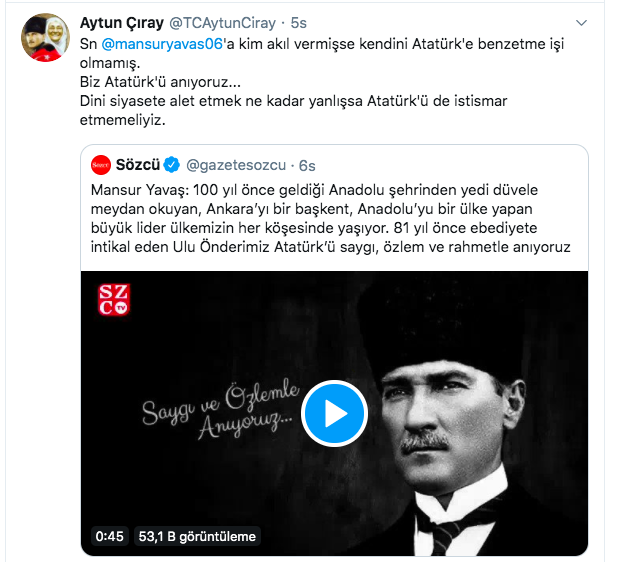Image resolution: width=619 pixels, height=562 pixels.
Task: Open the 6s quoted tweet timestamp
Action: click(x=307, y=166)
